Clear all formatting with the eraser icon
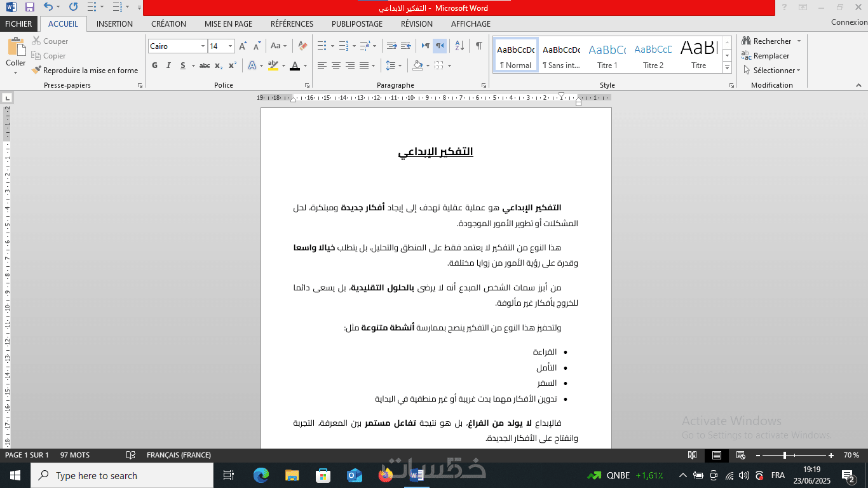The width and height of the screenshot is (868, 488). point(302,46)
